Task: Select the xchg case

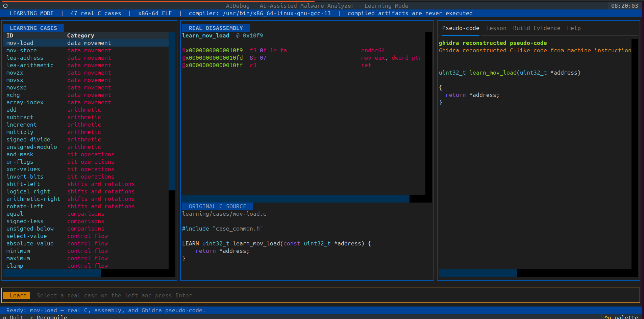Action: coord(86,95)
